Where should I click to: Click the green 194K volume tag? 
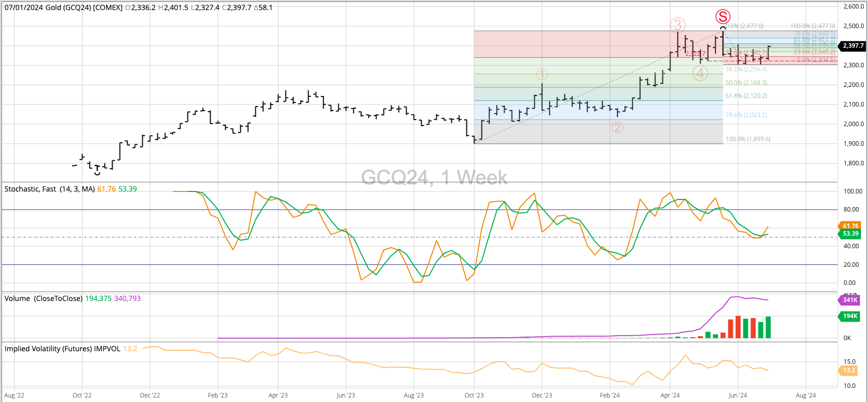click(x=850, y=316)
